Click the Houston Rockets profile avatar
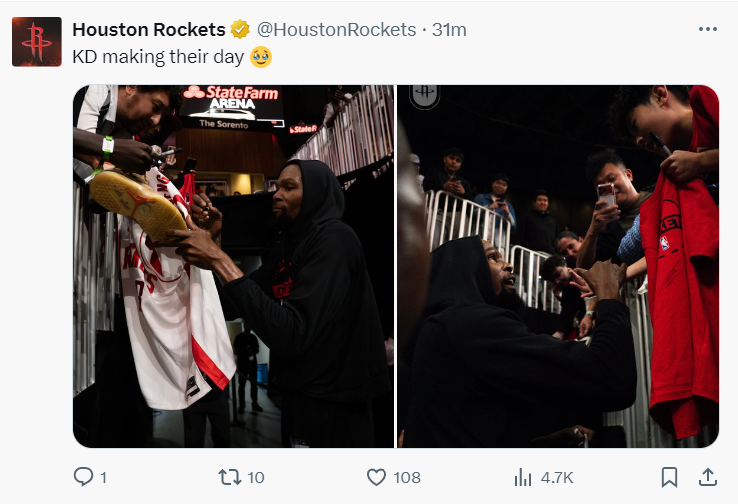The width and height of the screenshot is (738, 504). [38, 42]
